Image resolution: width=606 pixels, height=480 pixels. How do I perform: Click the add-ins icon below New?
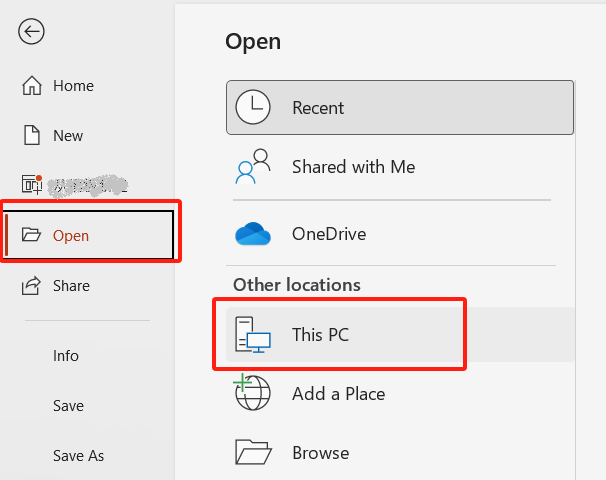[31, 185]
